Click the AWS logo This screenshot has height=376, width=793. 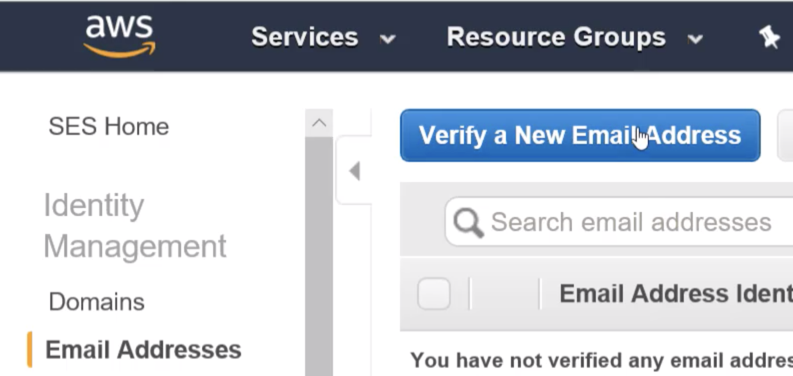[x=120, y=36]
